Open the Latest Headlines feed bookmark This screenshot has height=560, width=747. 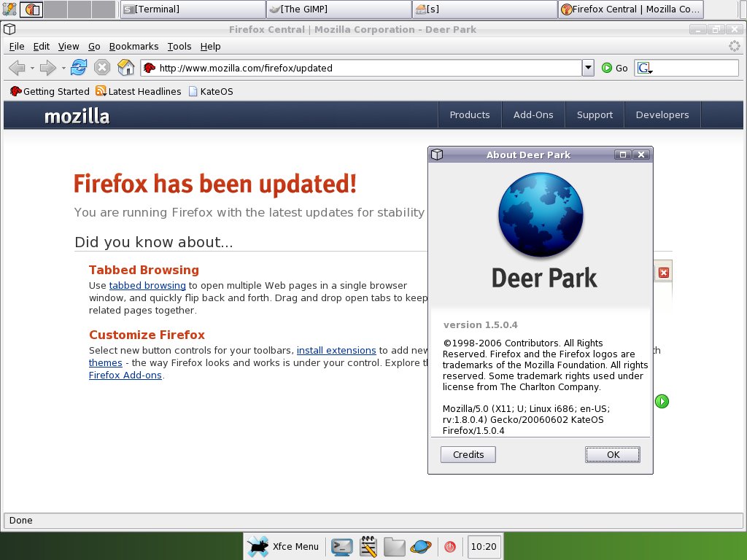click(138, 91)
